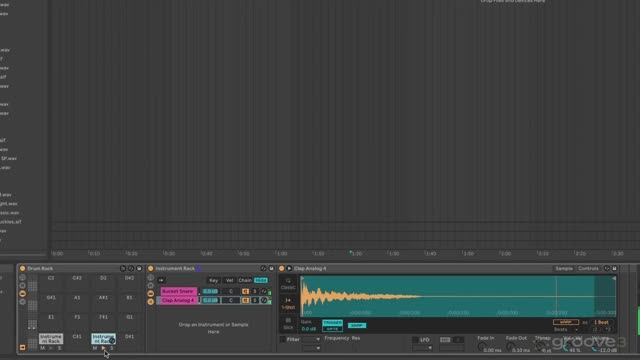This screenshot has height=360, width=640.
Task: Show Instrument Rack macro controls
Action: point(151,278)
